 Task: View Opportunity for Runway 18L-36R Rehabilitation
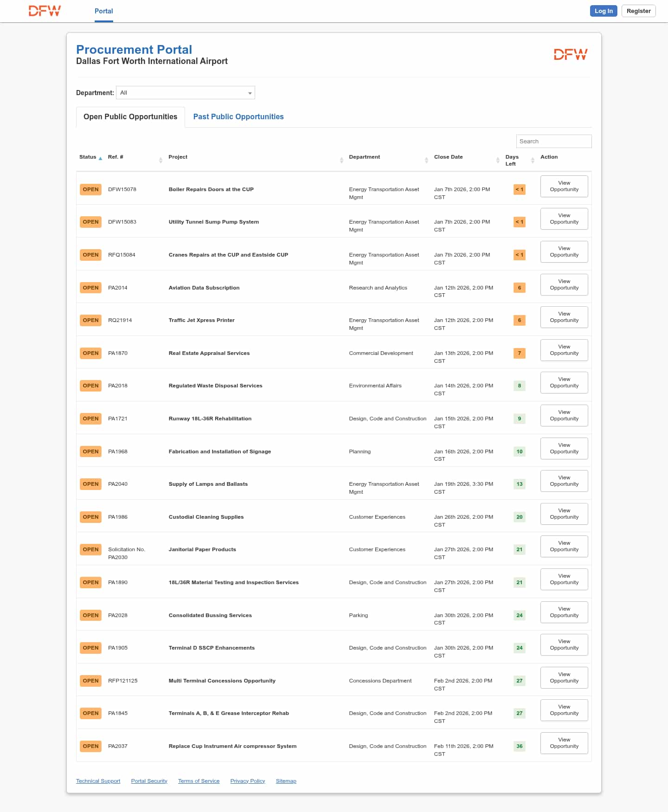[x=564, y=416]
